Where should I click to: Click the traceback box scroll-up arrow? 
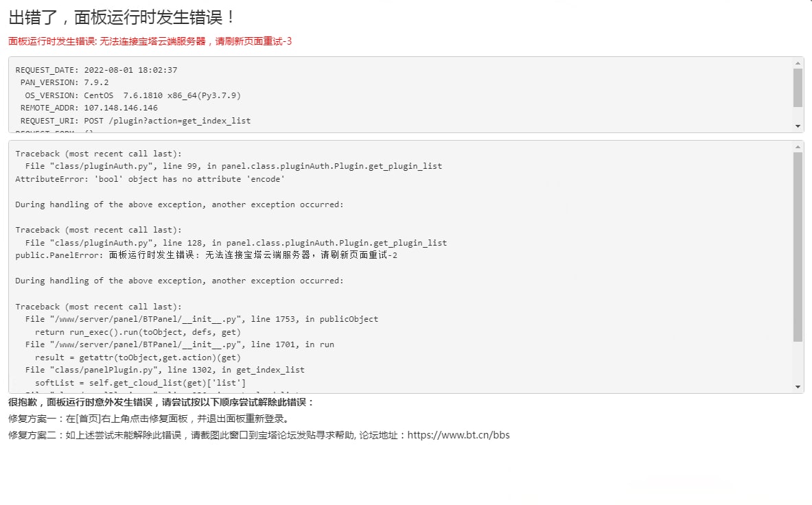click(798, 146)
